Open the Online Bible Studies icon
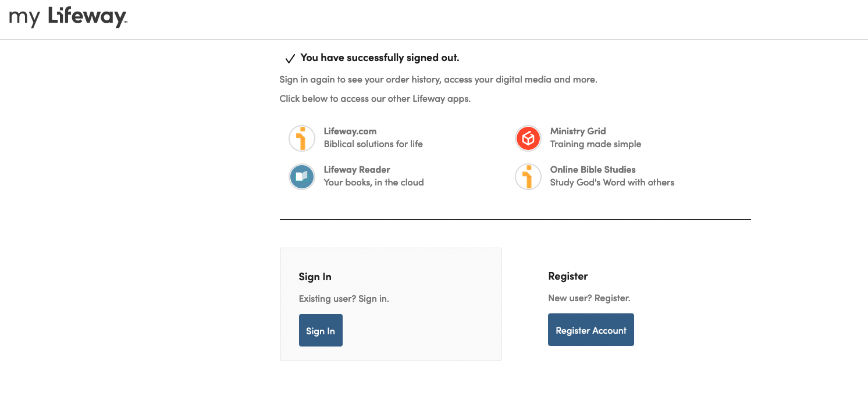Viewport: 868px width, 400px height. pos(528,177)
